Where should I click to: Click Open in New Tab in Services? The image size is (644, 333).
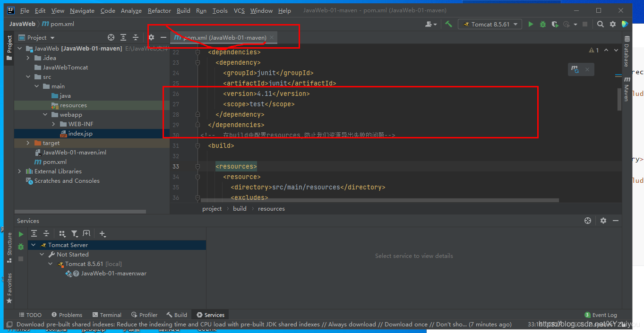coord(86,233)
